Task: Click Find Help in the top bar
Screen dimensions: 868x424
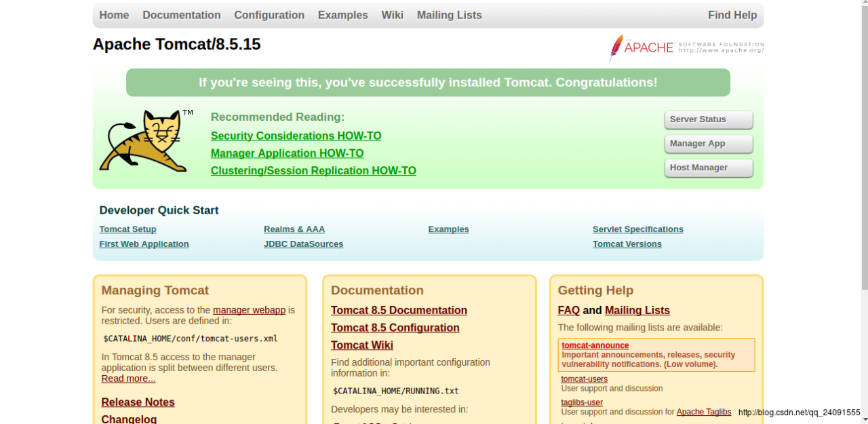Action: (732, 15)
